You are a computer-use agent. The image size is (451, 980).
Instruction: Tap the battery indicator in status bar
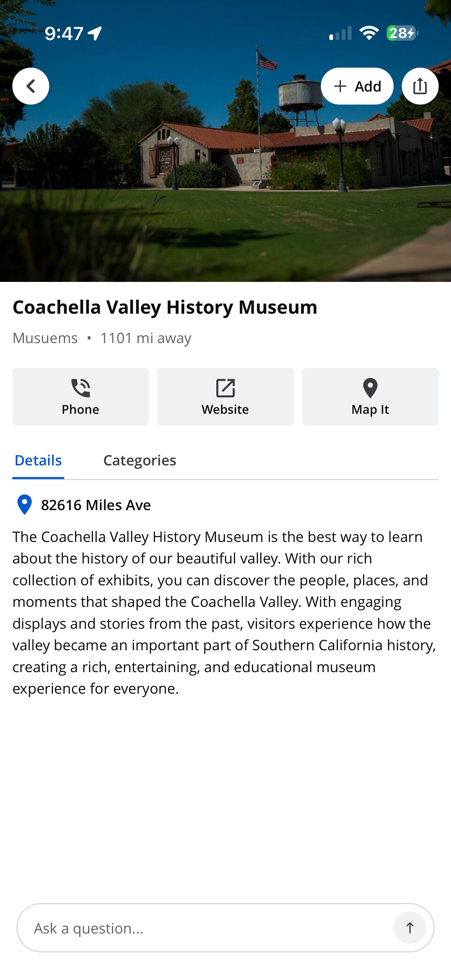pos(402,33)
